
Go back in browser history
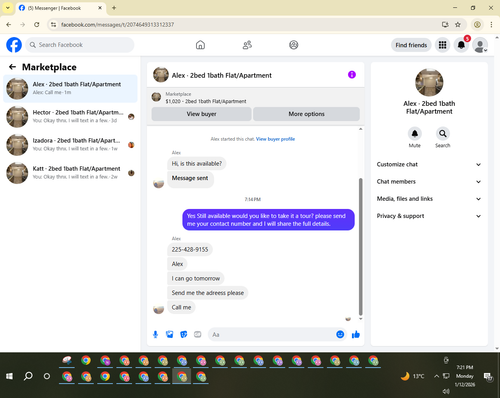(9, 25)
